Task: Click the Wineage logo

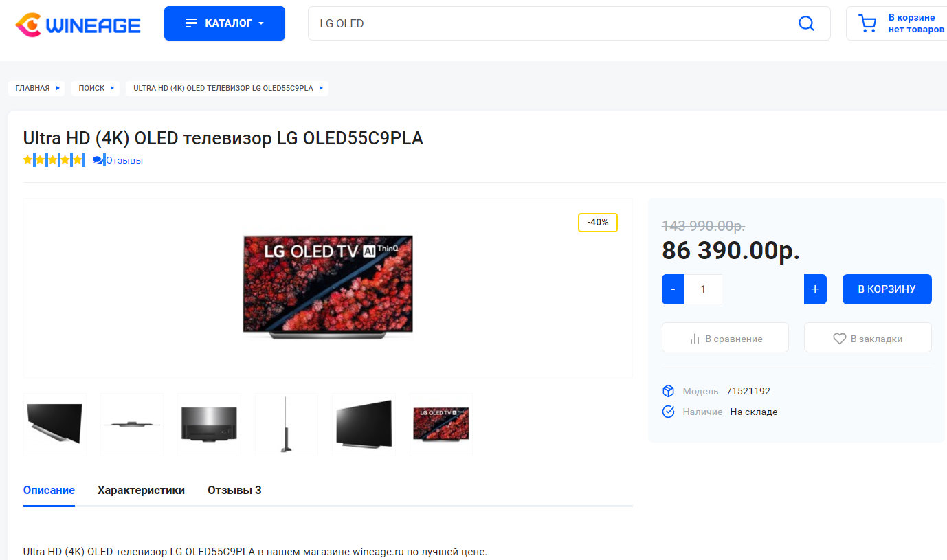Action: point(78,25)
